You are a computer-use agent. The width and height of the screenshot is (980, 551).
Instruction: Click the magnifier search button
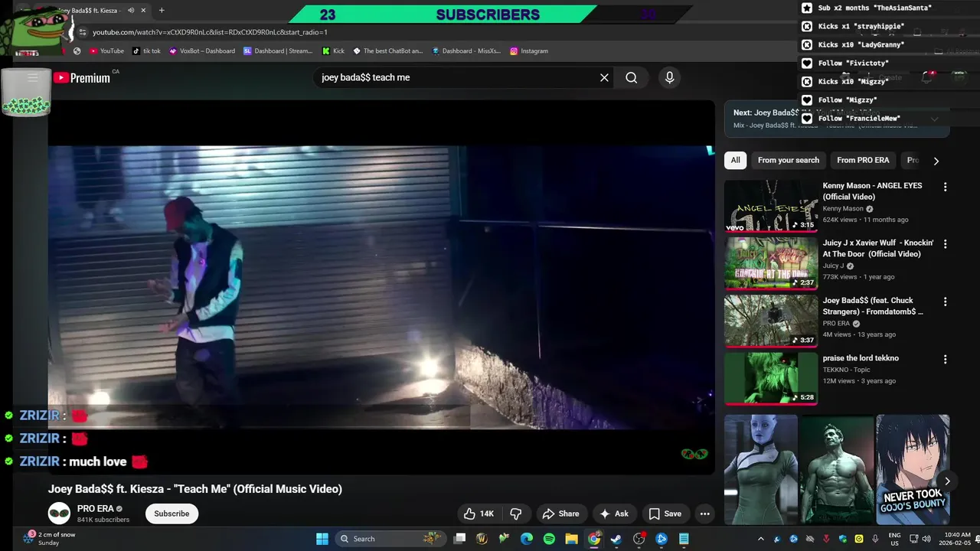[x=631, y=77]
